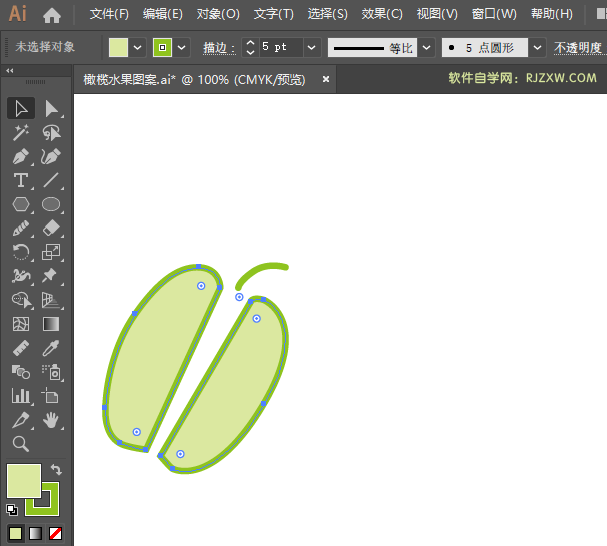Open the 效果(C) menu

(x=382, y=15)
